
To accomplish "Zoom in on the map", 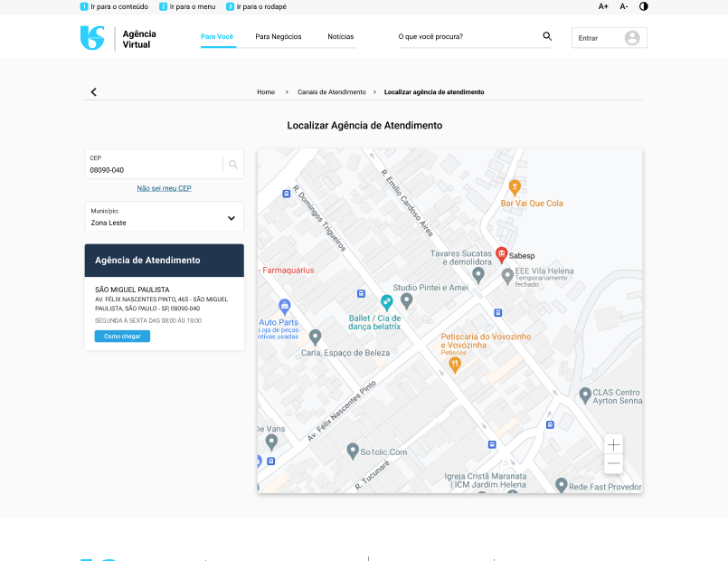I will point(614,444).
